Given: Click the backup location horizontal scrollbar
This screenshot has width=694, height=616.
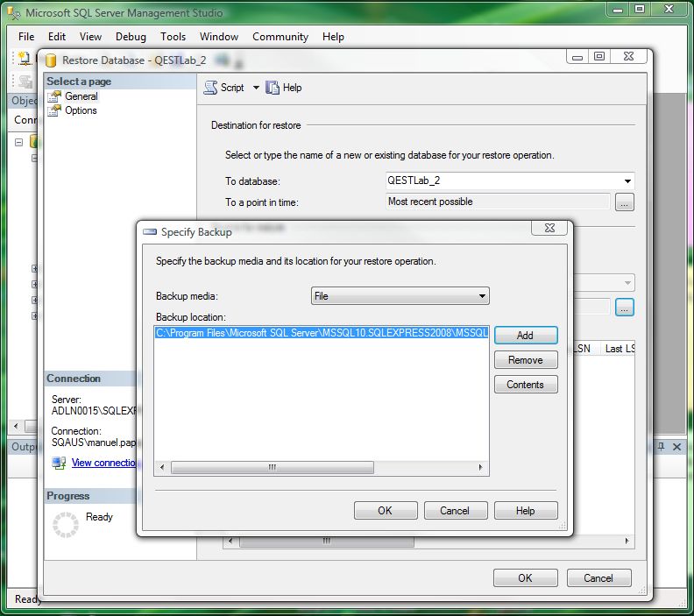Looking at the screenshot, I should pos(321,468).
